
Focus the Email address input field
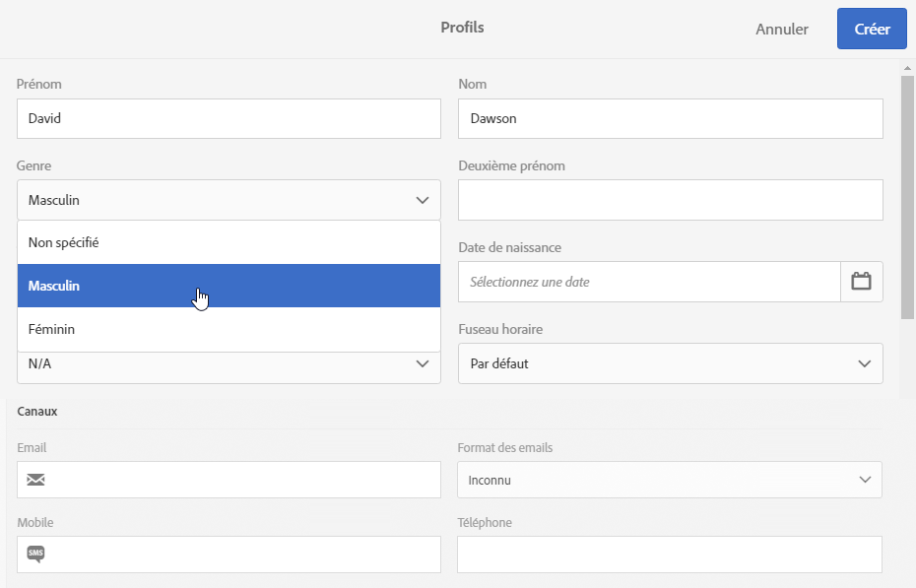(241, 480)
